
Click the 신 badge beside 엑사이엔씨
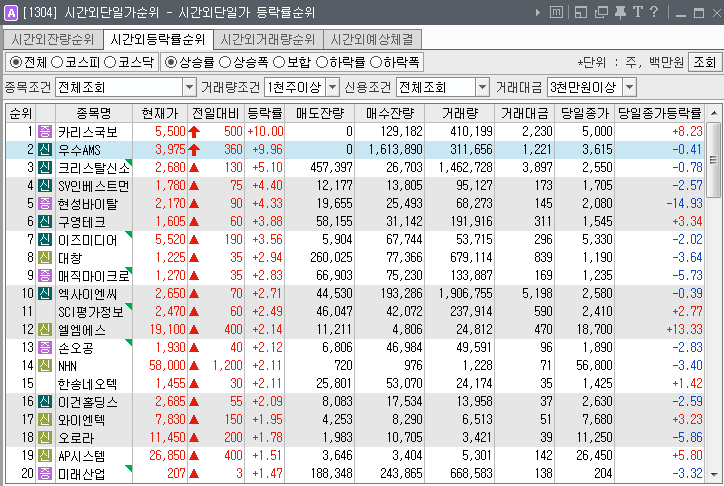[45, 294]
